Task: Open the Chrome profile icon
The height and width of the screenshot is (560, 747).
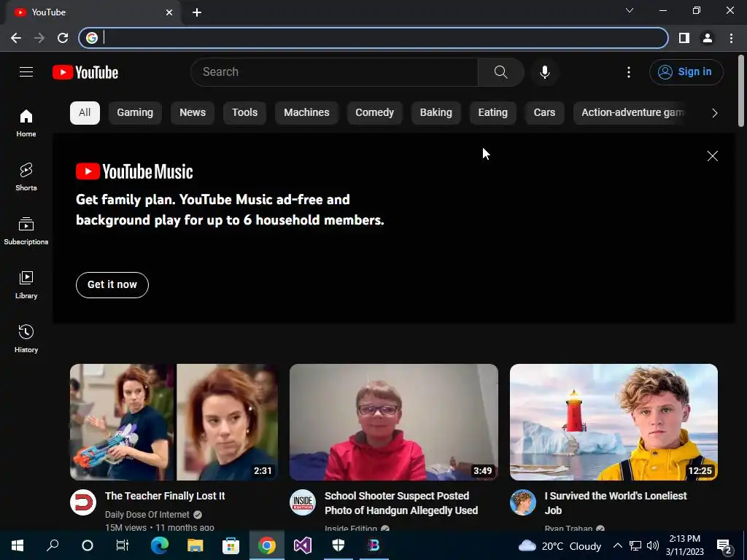Action: (x=708, y=38)
